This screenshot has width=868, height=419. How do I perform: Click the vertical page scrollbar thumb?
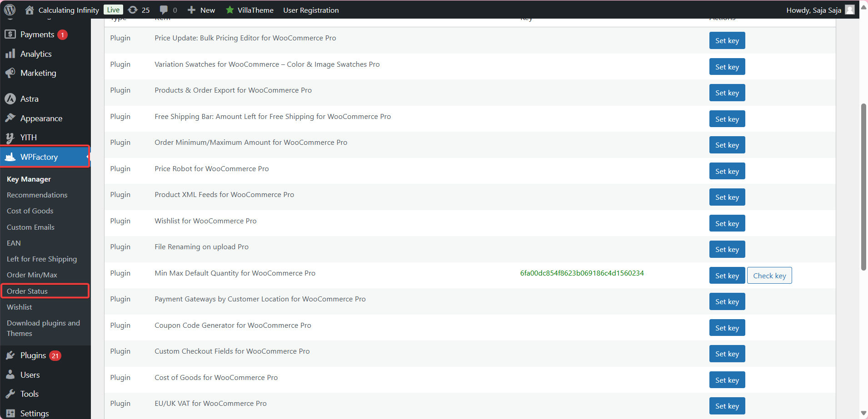tap(863, 186)
